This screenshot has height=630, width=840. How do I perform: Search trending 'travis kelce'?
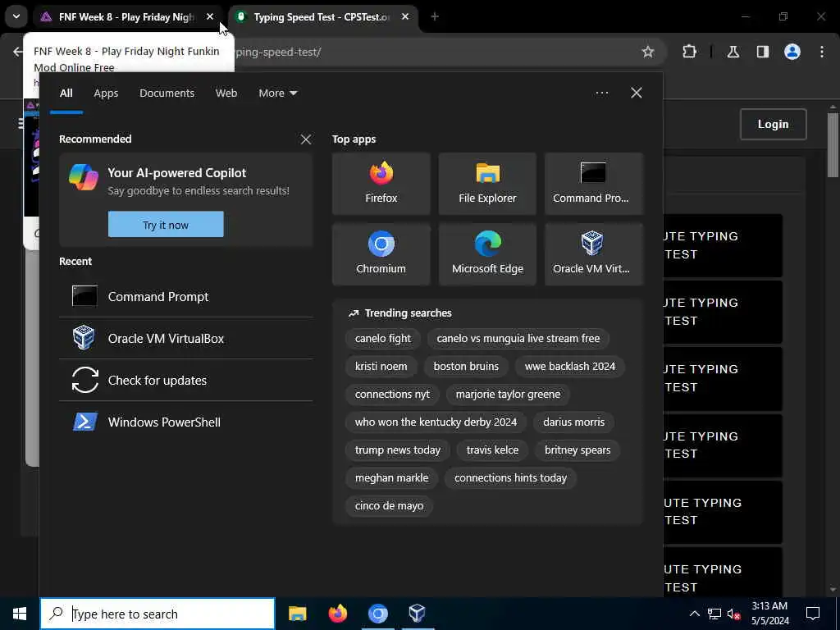[x=492, y=450]
